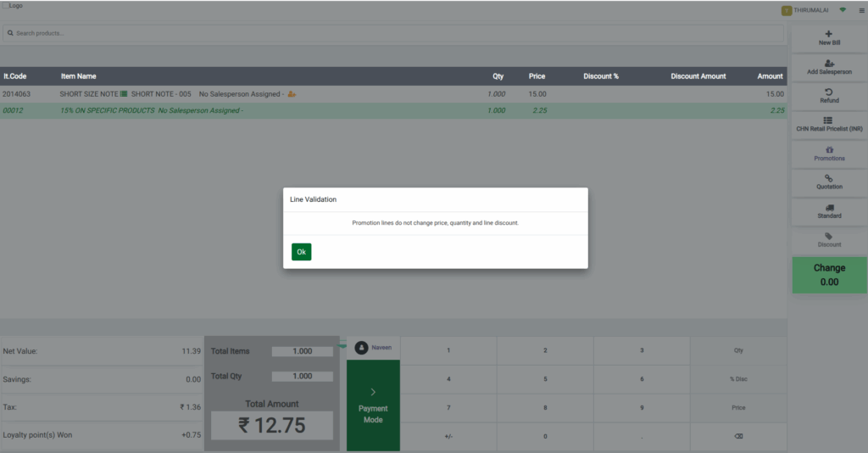Screen dimensions: 868x453
Task: Tap the keypad +/- key
Action: (448, 436)
